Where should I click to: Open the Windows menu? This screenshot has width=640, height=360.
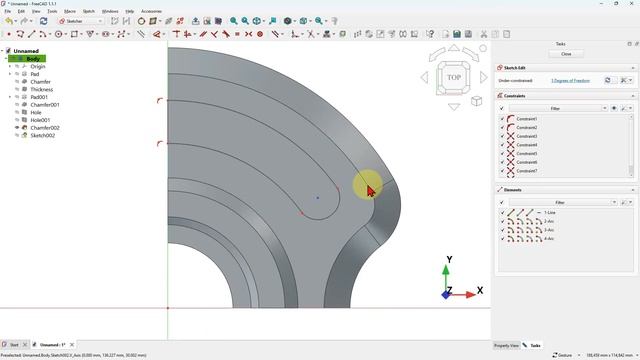[x=110, y=11]
